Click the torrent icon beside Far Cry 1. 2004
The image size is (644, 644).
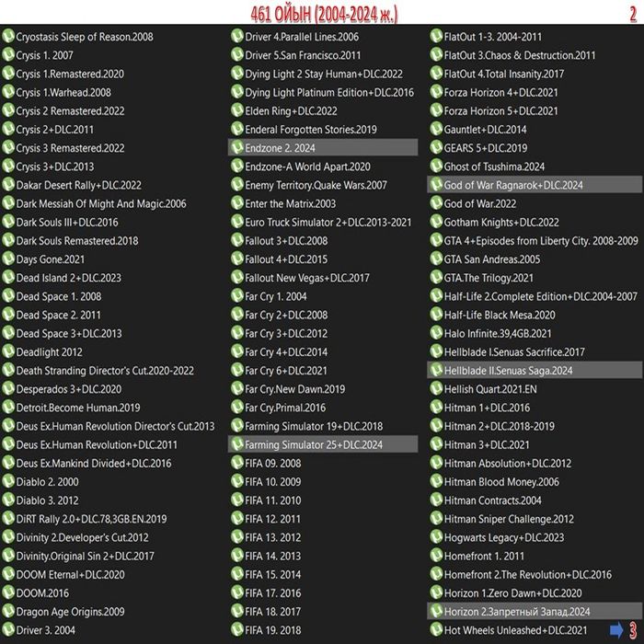click(x=237, y=295)
